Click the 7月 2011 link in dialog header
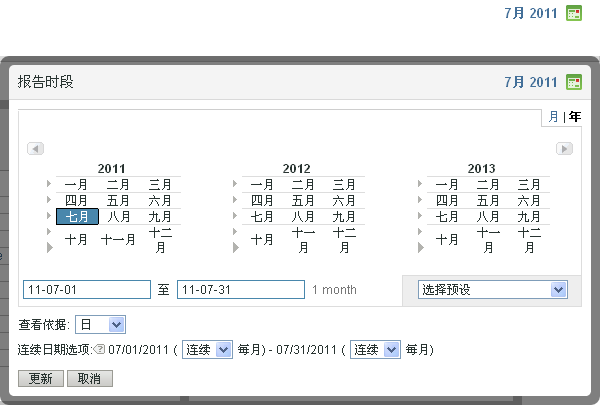The image size is (600, 405). click(x=530, y=82)
